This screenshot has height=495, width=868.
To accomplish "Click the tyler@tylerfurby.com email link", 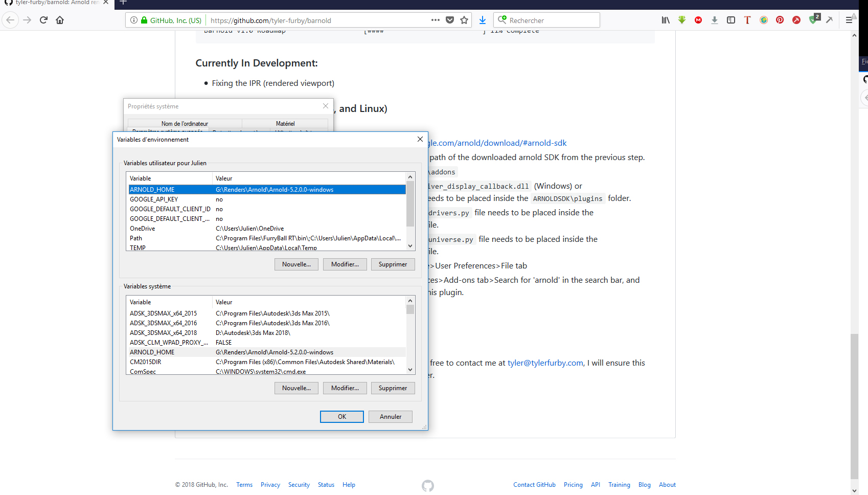I will [x=545, y=363].
